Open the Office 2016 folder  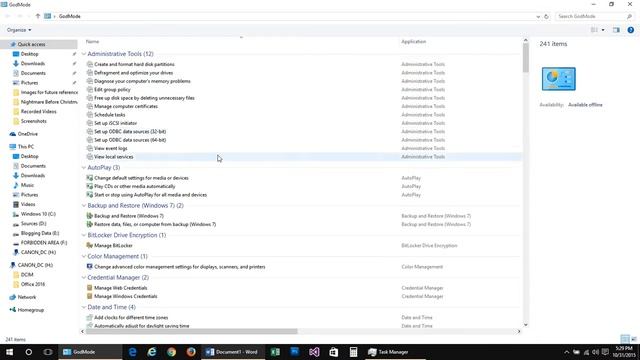(x=33, y=284)
